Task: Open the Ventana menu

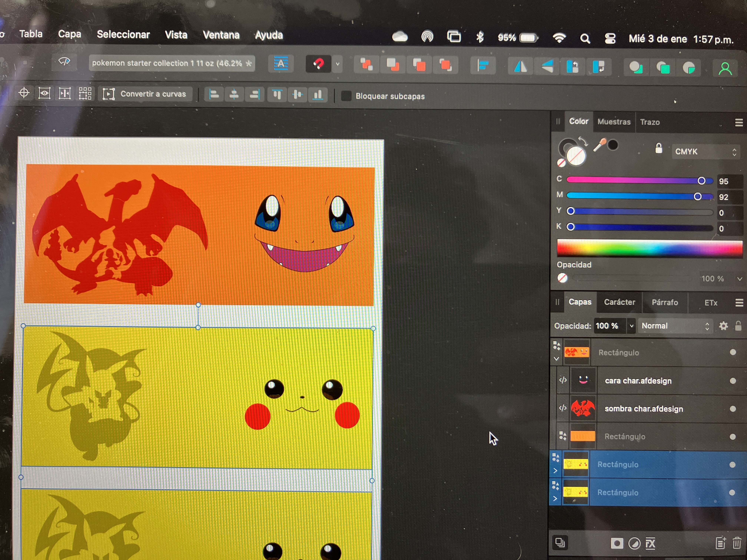Action: (x=221, y=35)
